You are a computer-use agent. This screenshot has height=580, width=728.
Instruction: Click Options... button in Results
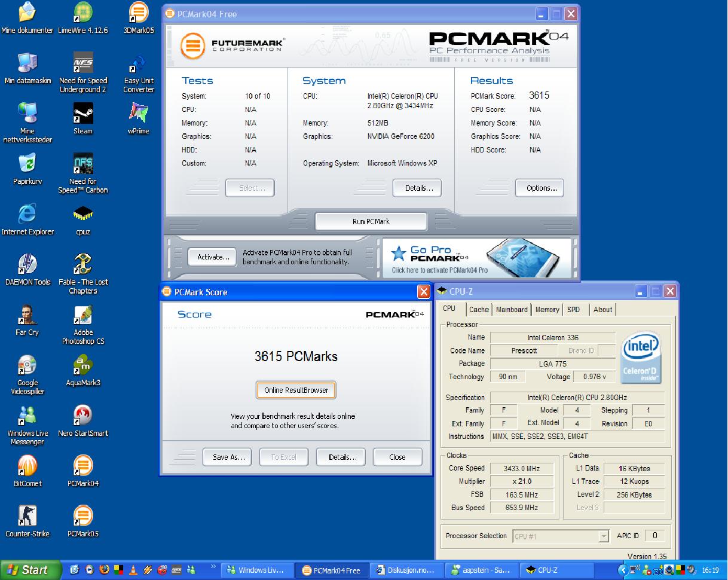pos(539,188)
